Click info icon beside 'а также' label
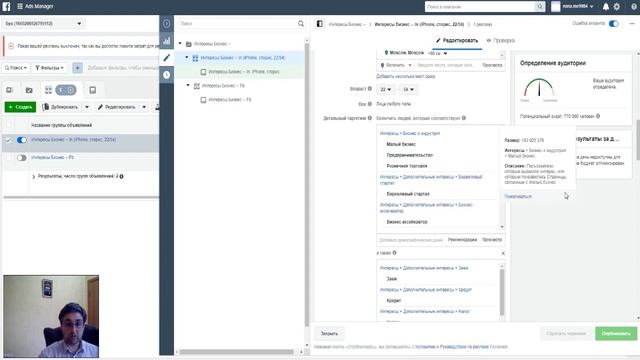Viewport: 640px width, 360px height. point(394,253)
